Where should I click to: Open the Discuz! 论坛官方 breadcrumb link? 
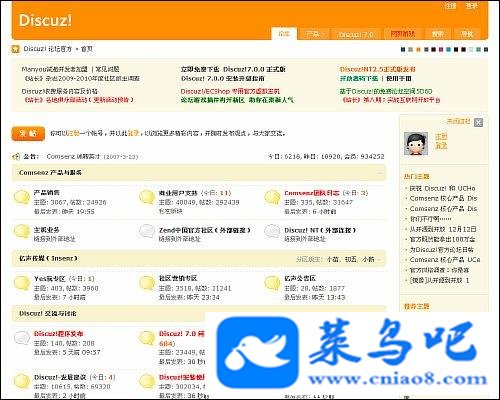[48, 49]
